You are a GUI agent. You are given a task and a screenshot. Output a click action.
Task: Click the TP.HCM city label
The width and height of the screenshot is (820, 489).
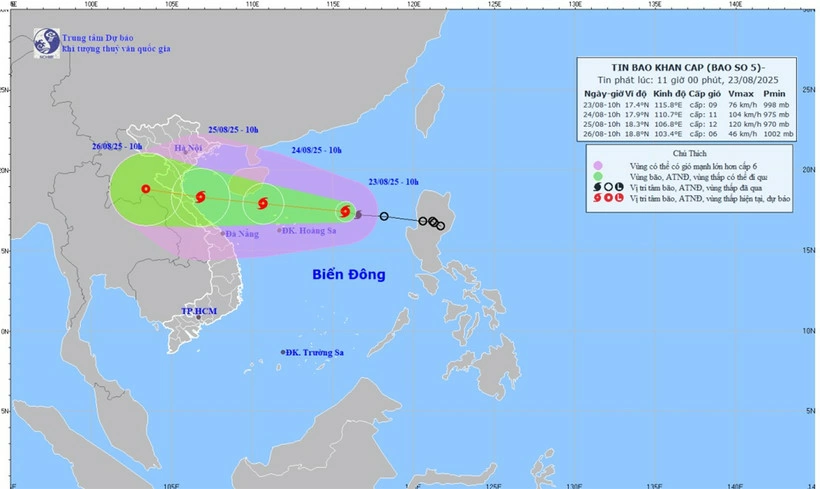[x=200, y=311]
